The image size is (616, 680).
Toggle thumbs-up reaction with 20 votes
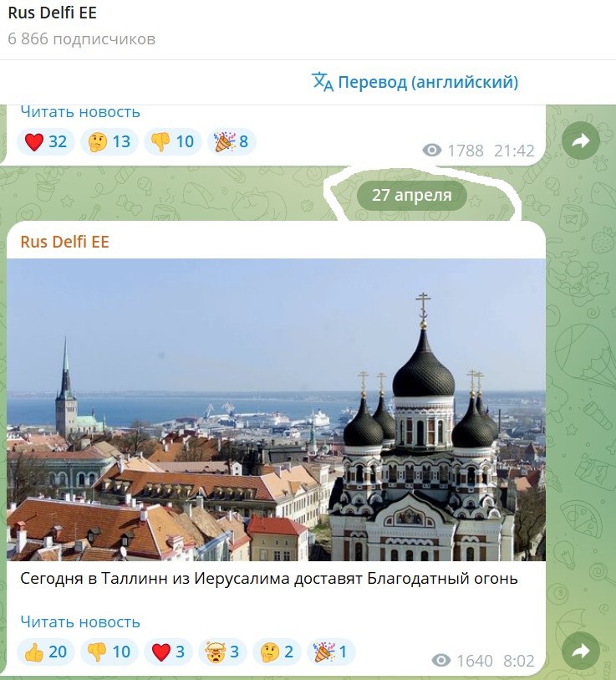coord(45,652)
